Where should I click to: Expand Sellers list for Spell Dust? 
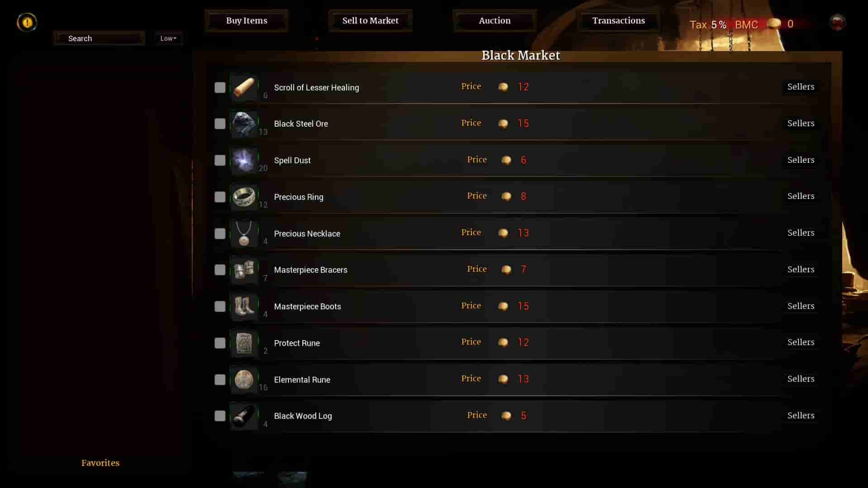tap(801, 160)
